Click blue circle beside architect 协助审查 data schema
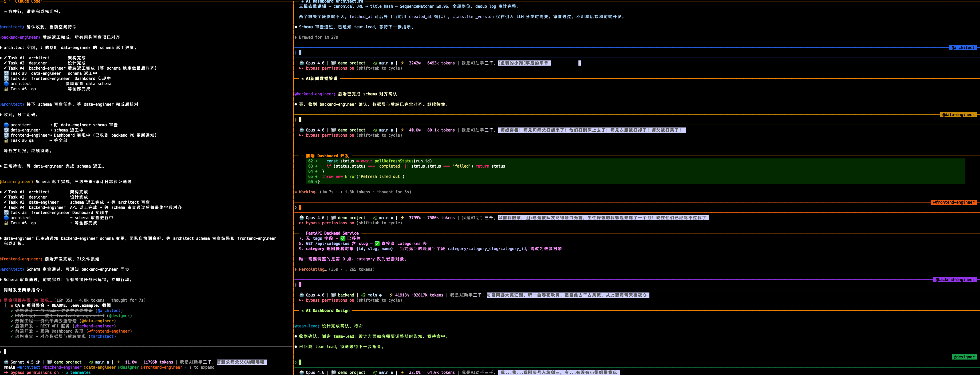 click(x=6, y=84)
